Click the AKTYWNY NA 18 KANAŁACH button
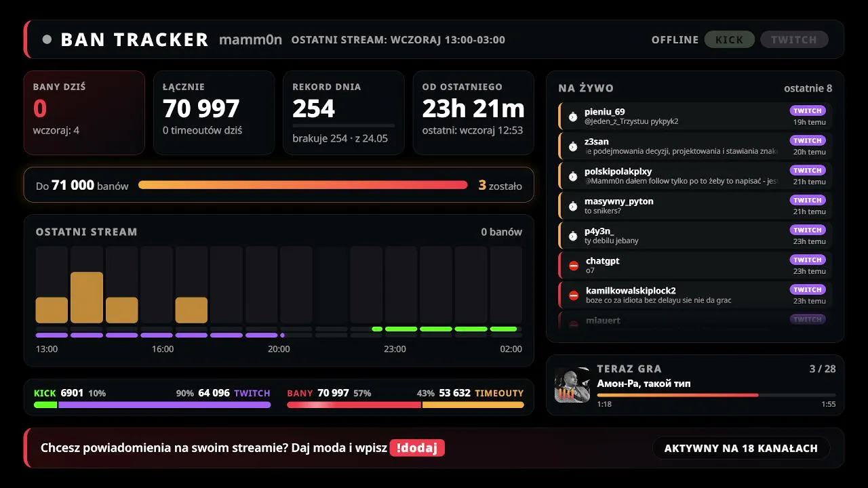 (x=741, y=448)
